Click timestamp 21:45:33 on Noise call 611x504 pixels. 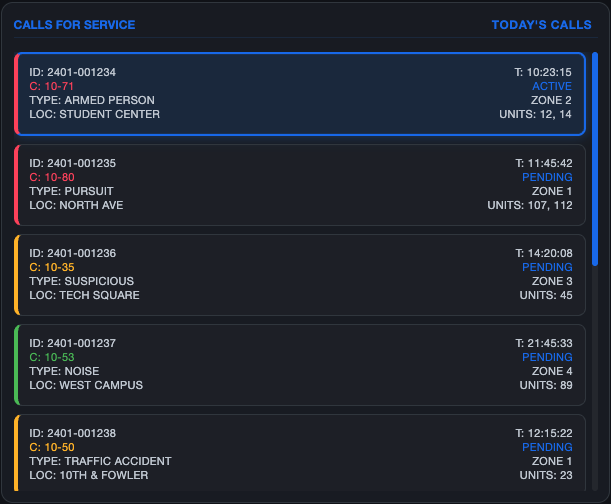[543, 343]
